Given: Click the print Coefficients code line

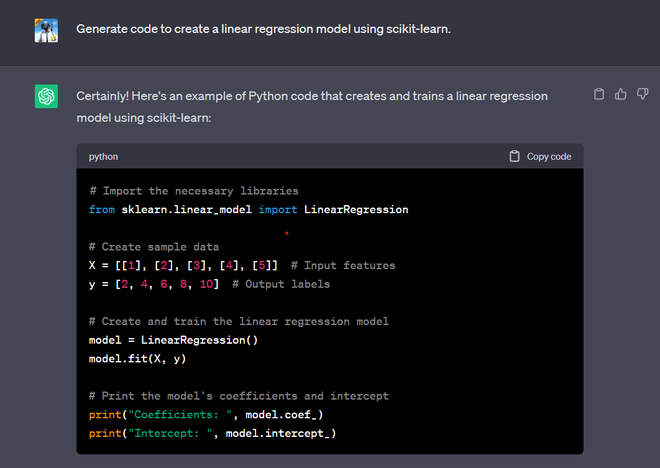Looking at the screenshot, I should 206,415.
